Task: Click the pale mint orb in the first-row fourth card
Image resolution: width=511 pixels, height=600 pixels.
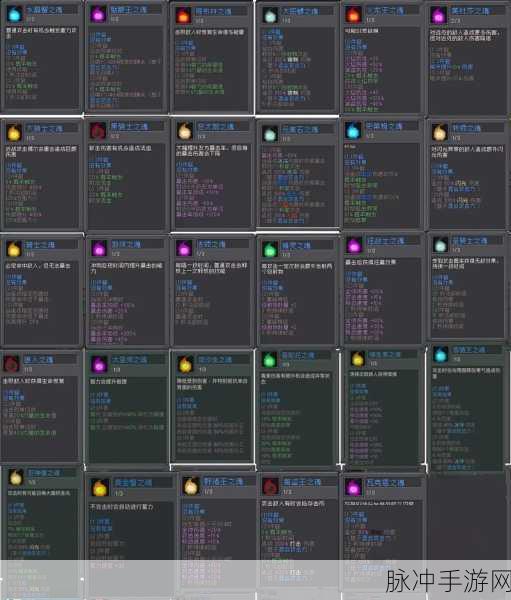Action: [x=270, y=15]
